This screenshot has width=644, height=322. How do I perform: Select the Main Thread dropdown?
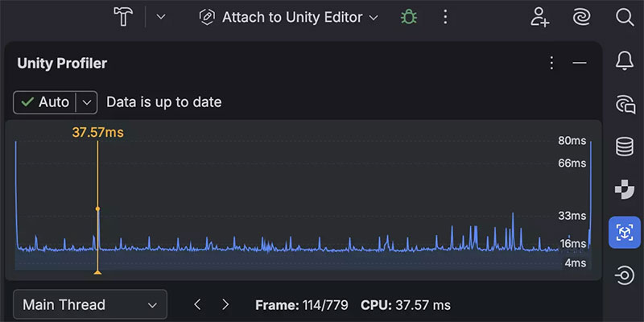[x=89, y=304]
